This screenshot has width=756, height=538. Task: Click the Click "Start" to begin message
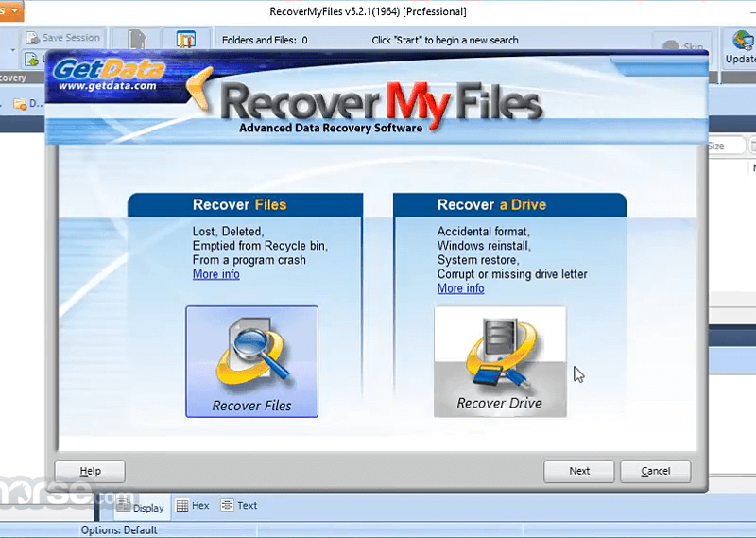(445, 40)
